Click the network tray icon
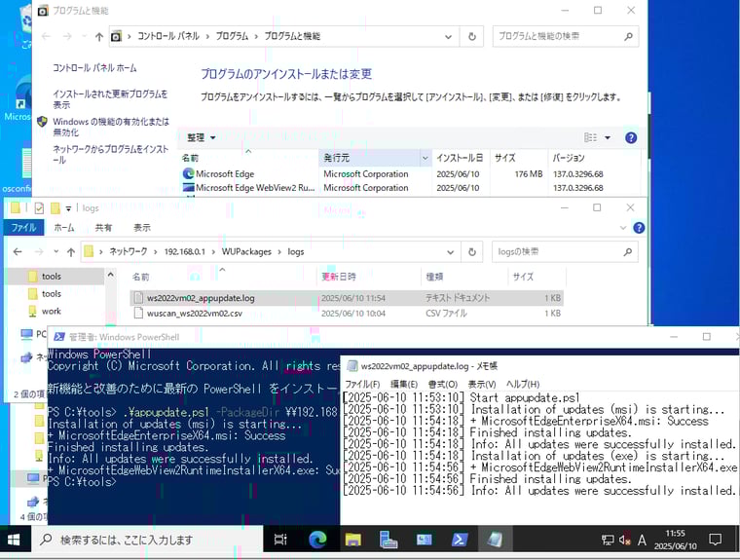Viewport: 740px width, 560px height. pos(608,540)
